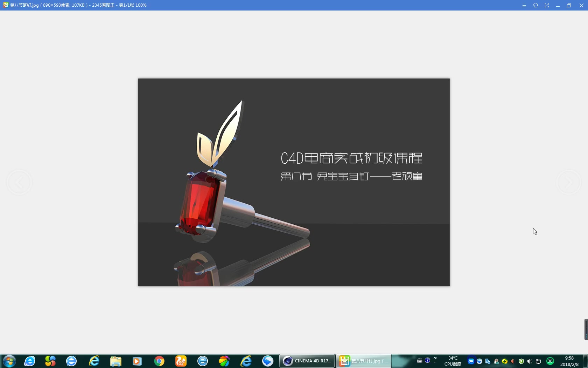Click the green shield security tray icon

pyautogui.click(x=521, y=361)
